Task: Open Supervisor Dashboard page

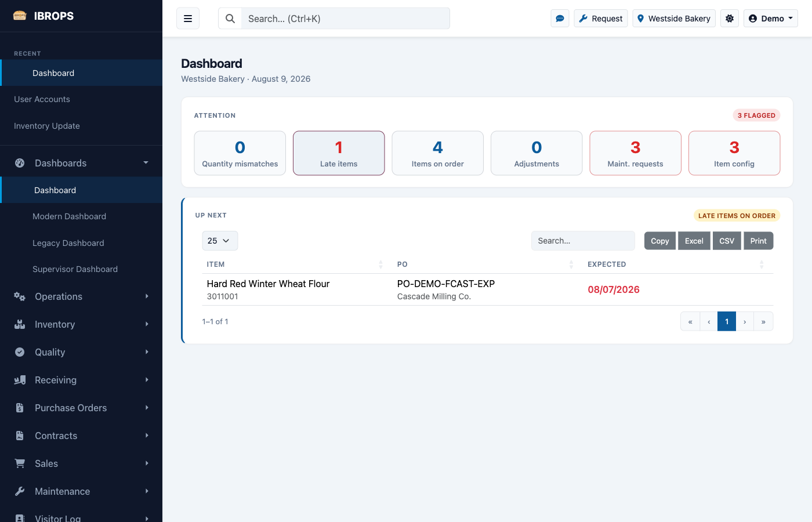Action: 81,269
